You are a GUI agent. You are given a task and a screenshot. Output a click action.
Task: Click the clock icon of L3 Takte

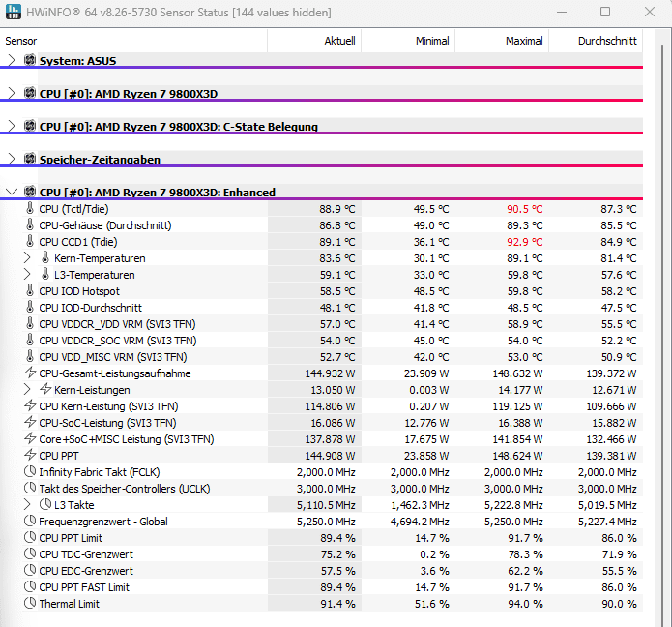click(45, 504)
